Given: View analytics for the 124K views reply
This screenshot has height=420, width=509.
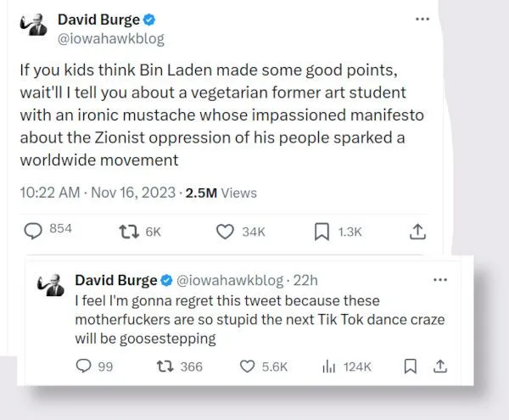Looking at the screenshot, I should [329, 366].
